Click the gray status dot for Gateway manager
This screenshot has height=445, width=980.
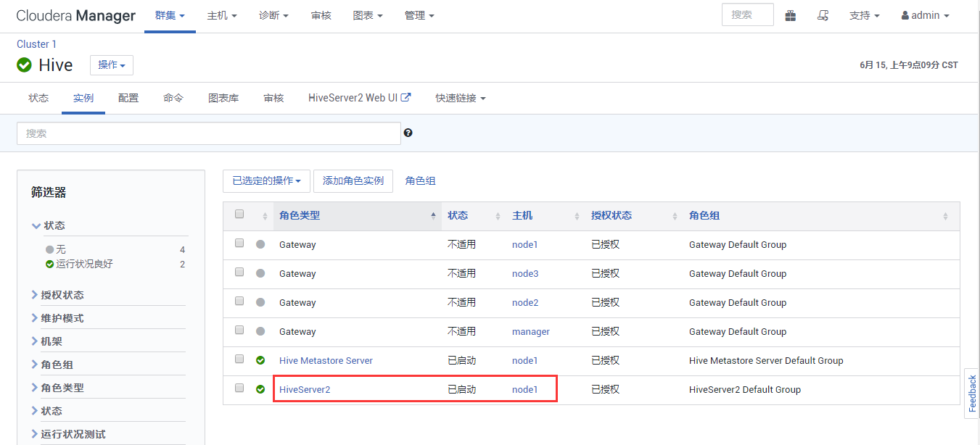(260, 331)
